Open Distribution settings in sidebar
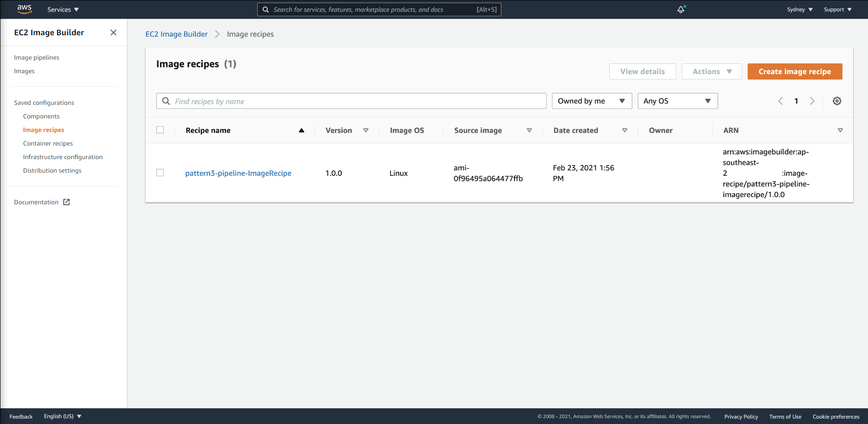Image resolution: width=868 pixels, height=424 pixels. coord(52,170)
